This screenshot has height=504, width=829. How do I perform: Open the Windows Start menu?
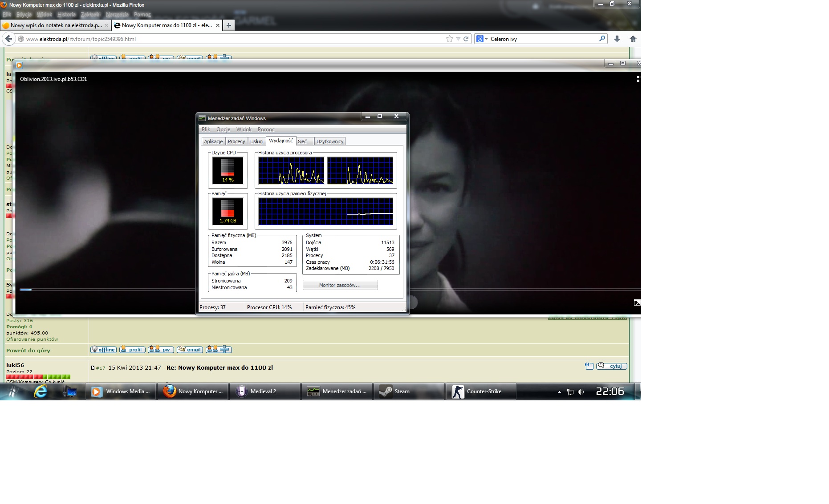pyautogui.click(x=13, y=391)
